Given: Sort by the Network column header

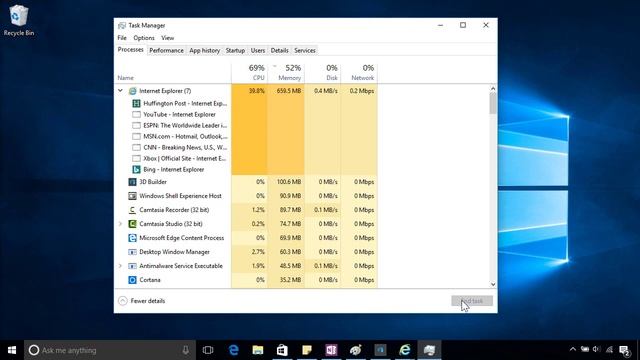Looking at the screenshot, I should point(359,73).
